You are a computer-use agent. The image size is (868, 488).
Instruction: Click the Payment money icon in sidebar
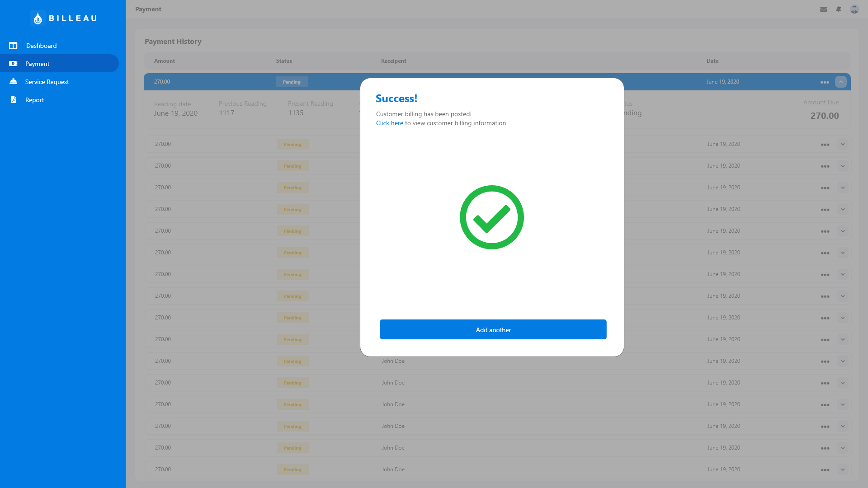[13, 64]
